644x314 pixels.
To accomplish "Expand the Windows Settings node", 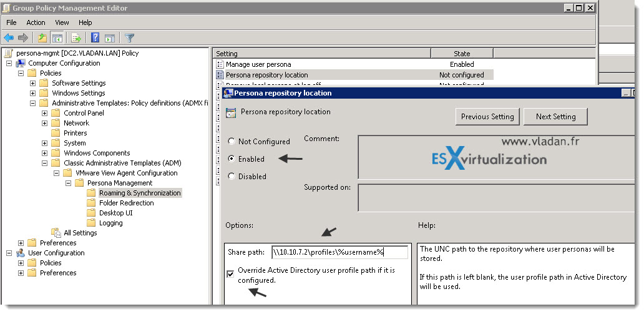I will (x=33, y=93).
